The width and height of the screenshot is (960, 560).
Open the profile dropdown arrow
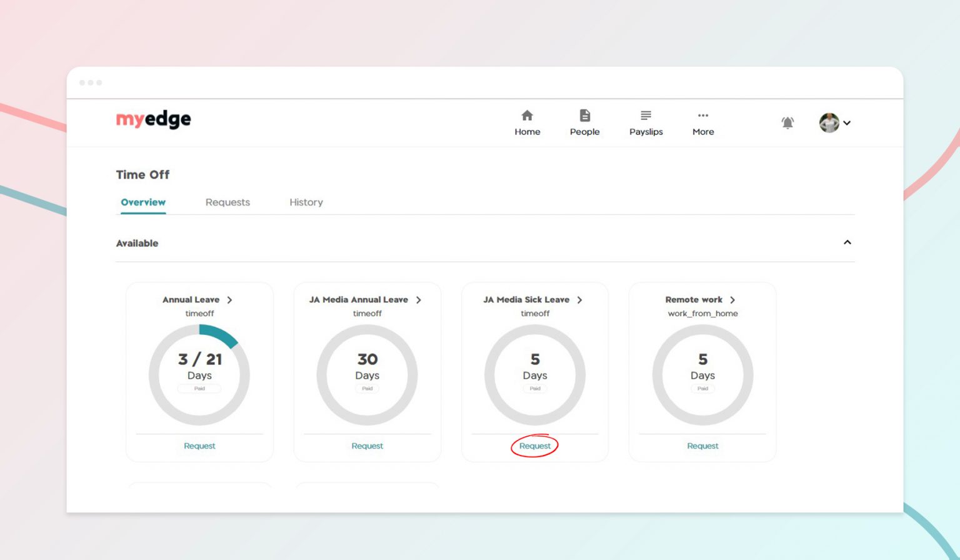[847, 123]
